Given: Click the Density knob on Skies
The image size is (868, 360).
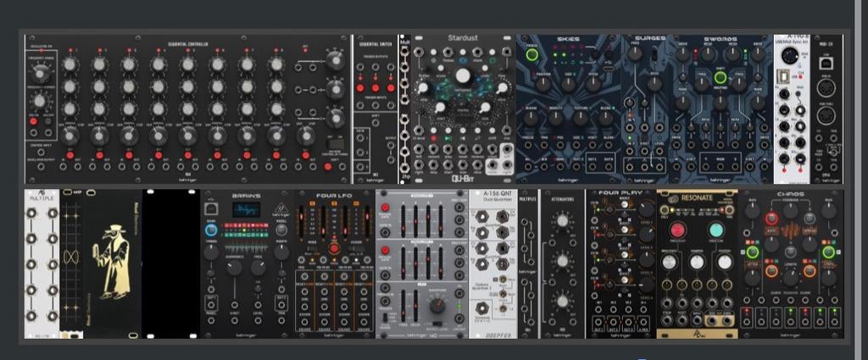Looking at the screenshot, I should (556, 118).
